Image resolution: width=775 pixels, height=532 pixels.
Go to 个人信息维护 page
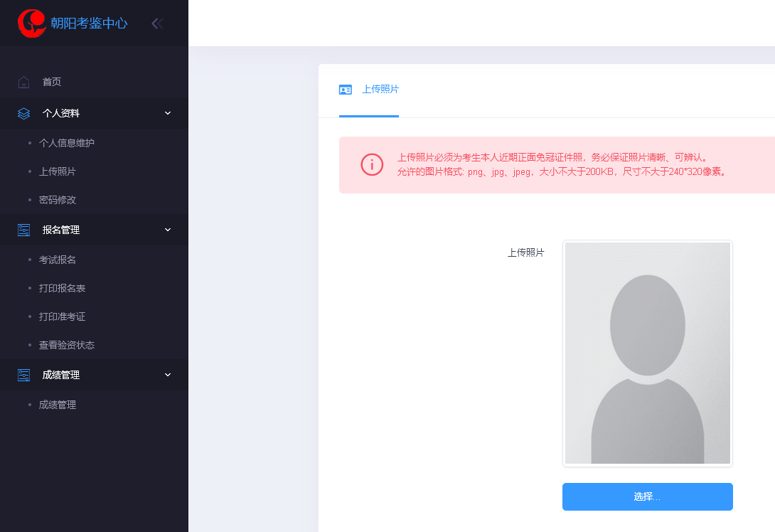[x=67, y=143]
